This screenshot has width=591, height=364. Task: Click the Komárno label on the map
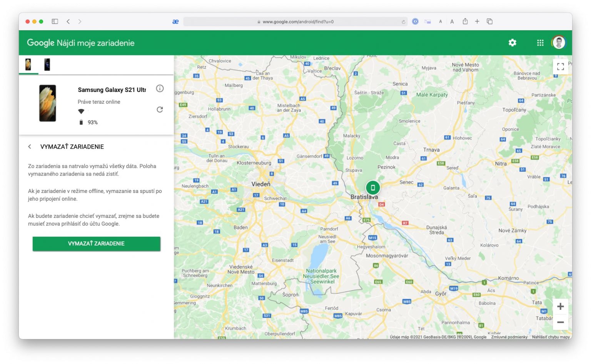tap(508, 278)
